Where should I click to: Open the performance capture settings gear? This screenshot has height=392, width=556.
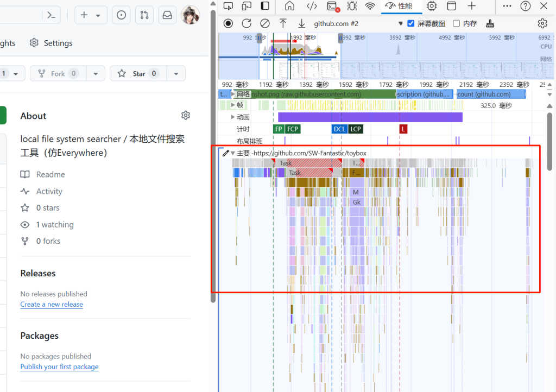[x=542, y=23]
